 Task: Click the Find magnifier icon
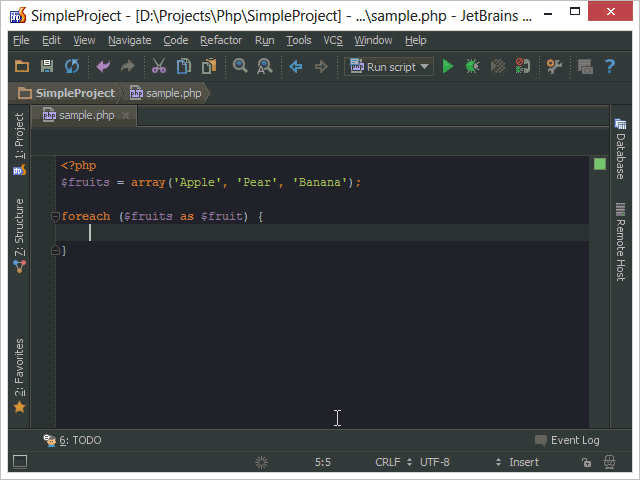tap(240, 67)
